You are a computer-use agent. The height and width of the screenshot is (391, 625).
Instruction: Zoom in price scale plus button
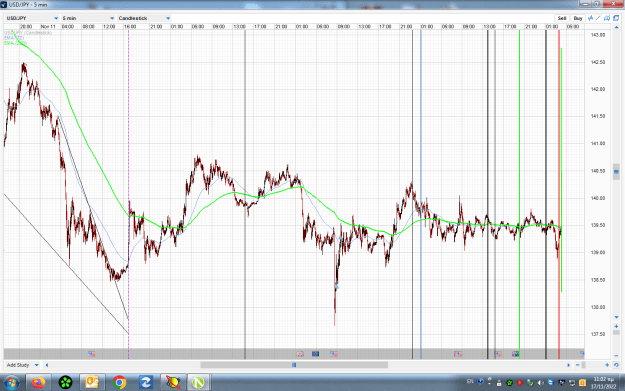click(x=616, y=326)
